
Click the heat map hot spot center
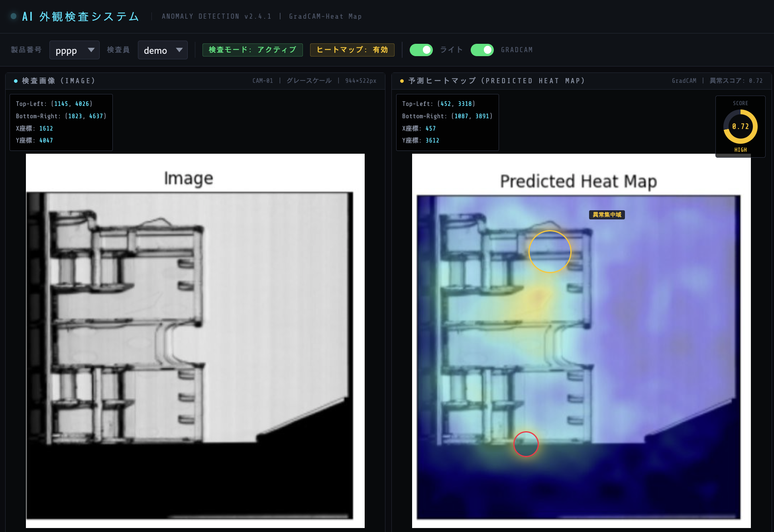pyautogui.click(x=538, y=296)
